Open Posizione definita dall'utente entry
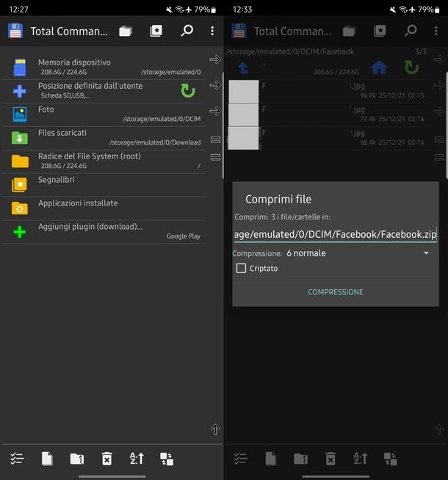 [104, 90]
